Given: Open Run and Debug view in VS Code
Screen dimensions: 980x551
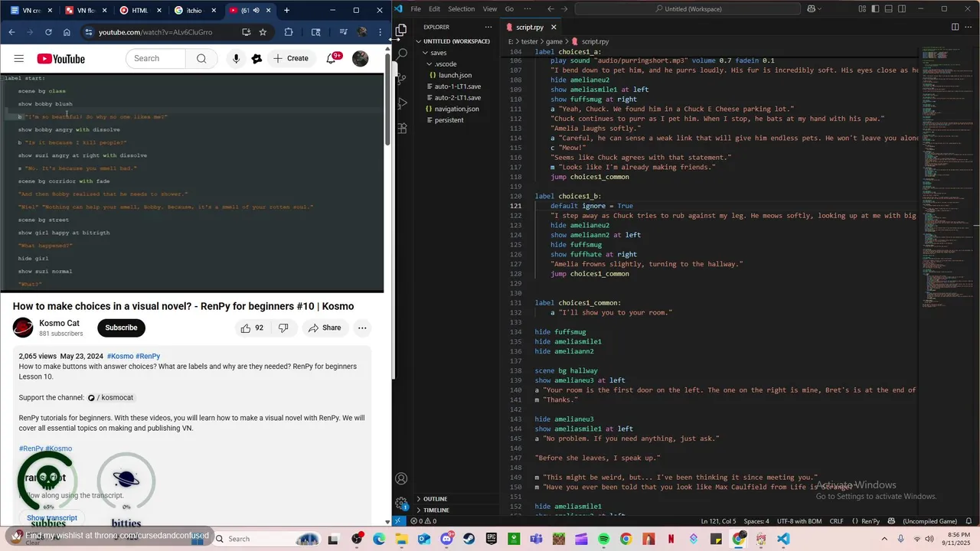Looking at the screenshot, I should pyautogui.click(x=401, y=103).
